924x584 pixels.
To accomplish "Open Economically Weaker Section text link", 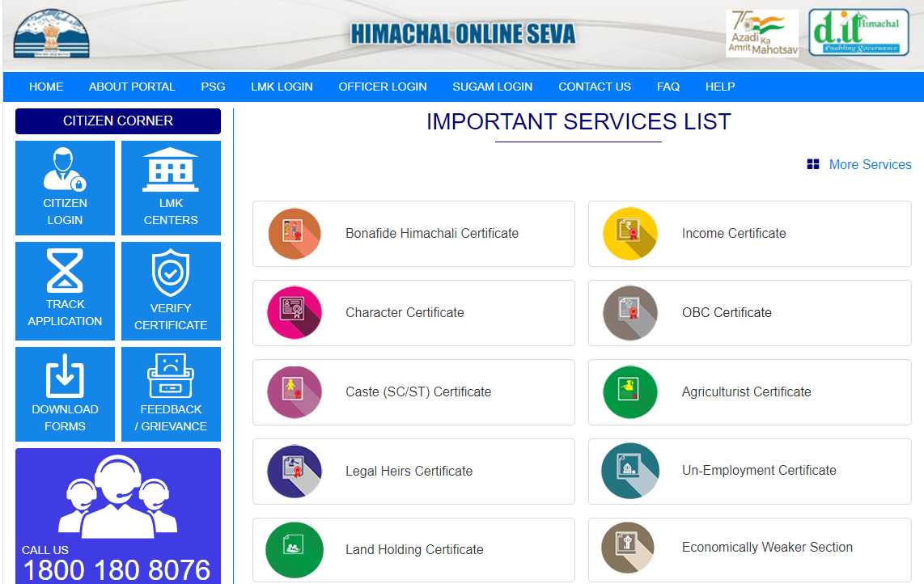I will (767, 547).
